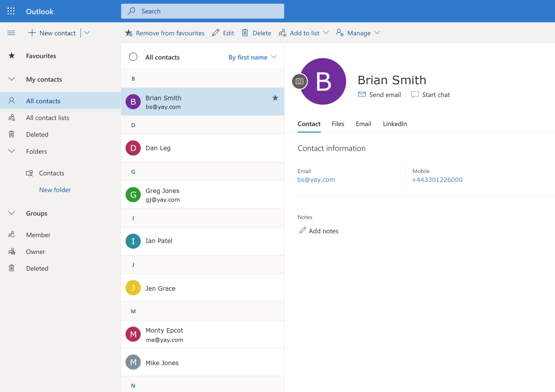
Task: Remove Brian Smith from favourites
Action: click(x=165, y=33)
